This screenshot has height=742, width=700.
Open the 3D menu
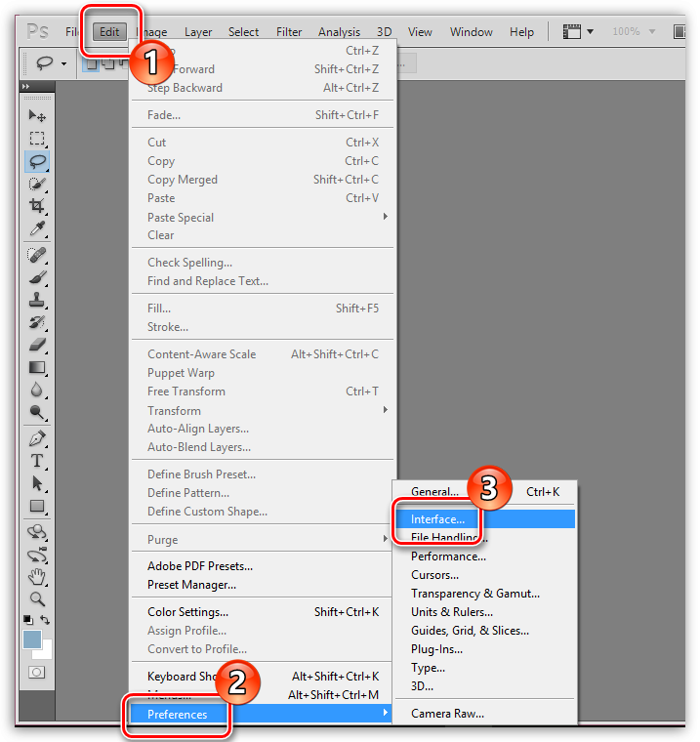point(384,31)
